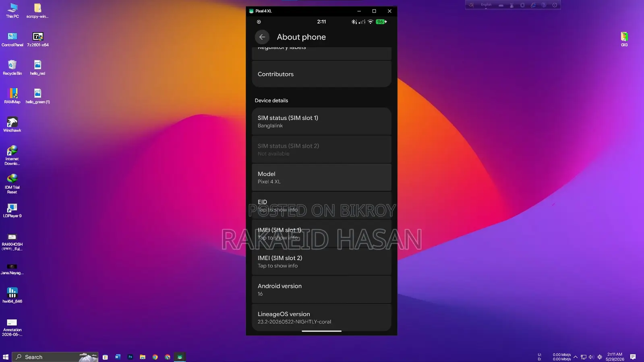This screenshot has width=644, height=362.
Task: Open the taskbar clock showing 2:11 AM
Action: pyautogui.click(x=615, y=357)
